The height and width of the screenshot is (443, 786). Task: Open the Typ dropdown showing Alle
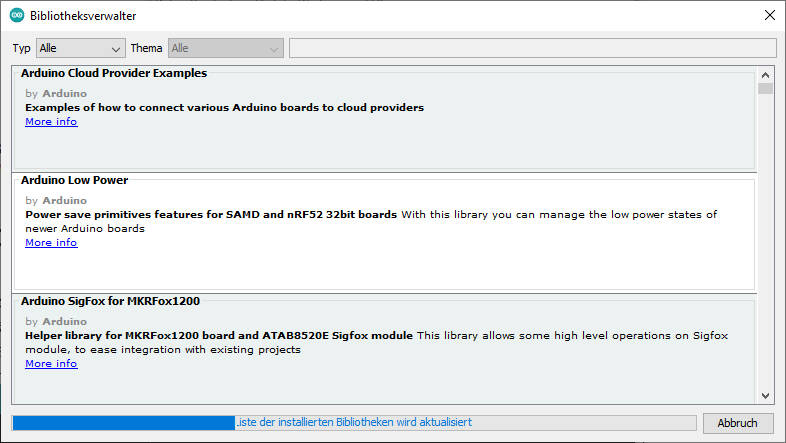(80, 48)
